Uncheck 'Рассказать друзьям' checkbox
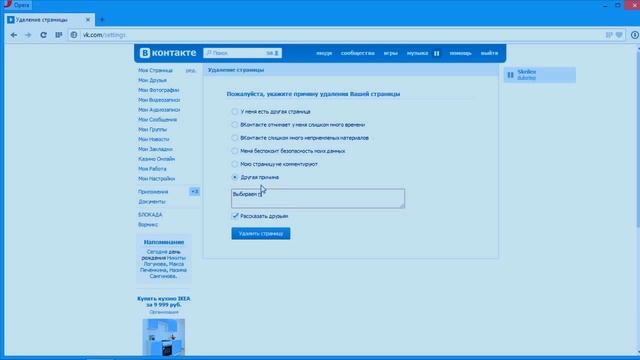 pos(235,216)
